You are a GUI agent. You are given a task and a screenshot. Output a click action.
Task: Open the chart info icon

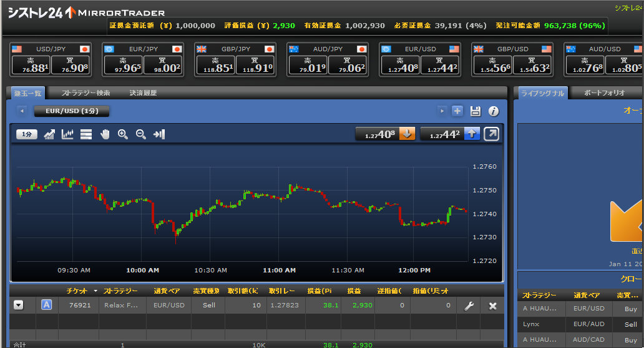point(494,111)
